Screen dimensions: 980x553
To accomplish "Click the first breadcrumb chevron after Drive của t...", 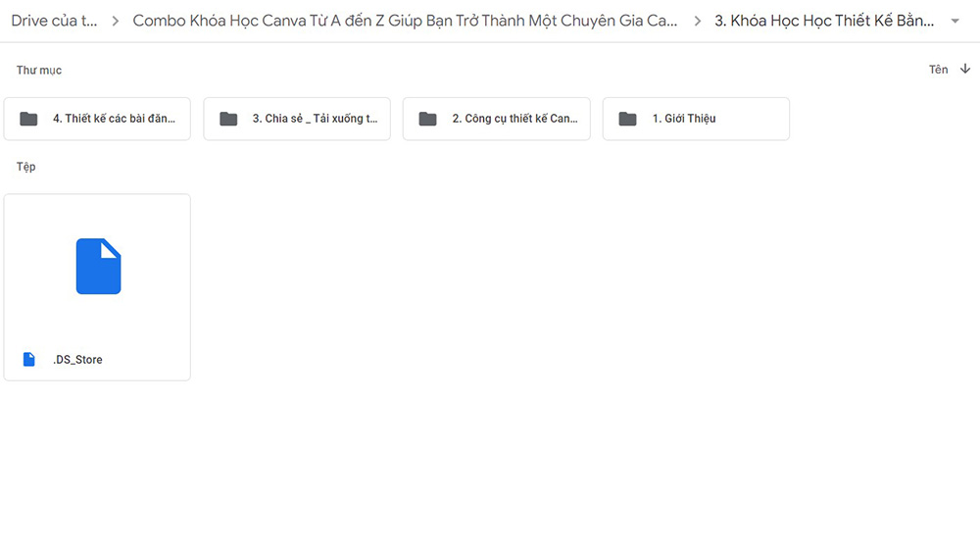I will 115,21.
